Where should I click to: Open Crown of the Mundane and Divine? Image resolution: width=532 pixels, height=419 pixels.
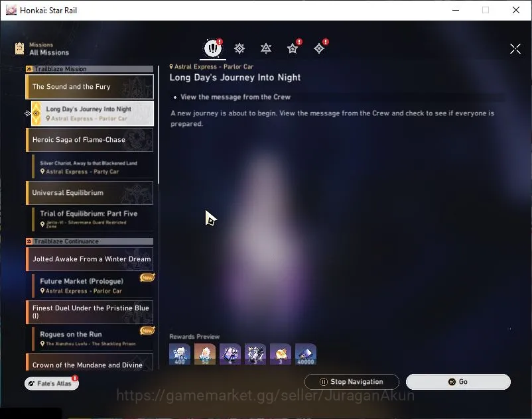point(90,362)
